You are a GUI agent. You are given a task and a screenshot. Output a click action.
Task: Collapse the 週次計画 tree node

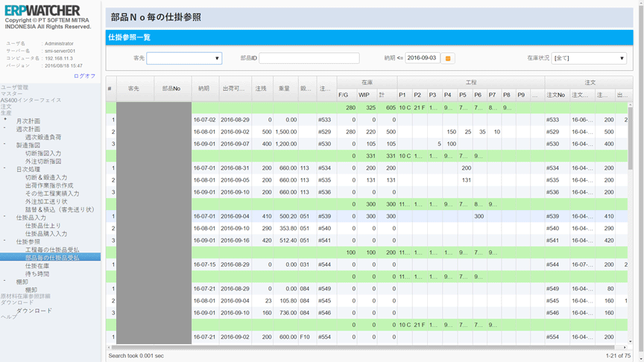pyautogui.click(x=5, y=127)
